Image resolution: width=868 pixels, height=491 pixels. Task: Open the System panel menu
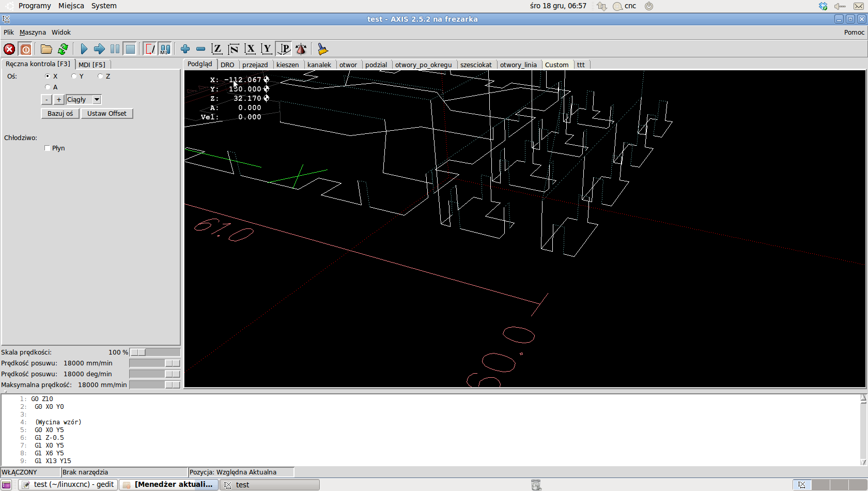pyautogui.click(x=104, y=6)
